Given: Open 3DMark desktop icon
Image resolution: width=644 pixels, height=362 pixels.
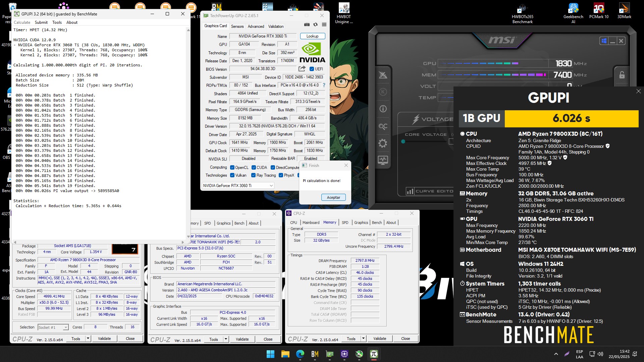Looking at the screenshot, I should point(624,11).
